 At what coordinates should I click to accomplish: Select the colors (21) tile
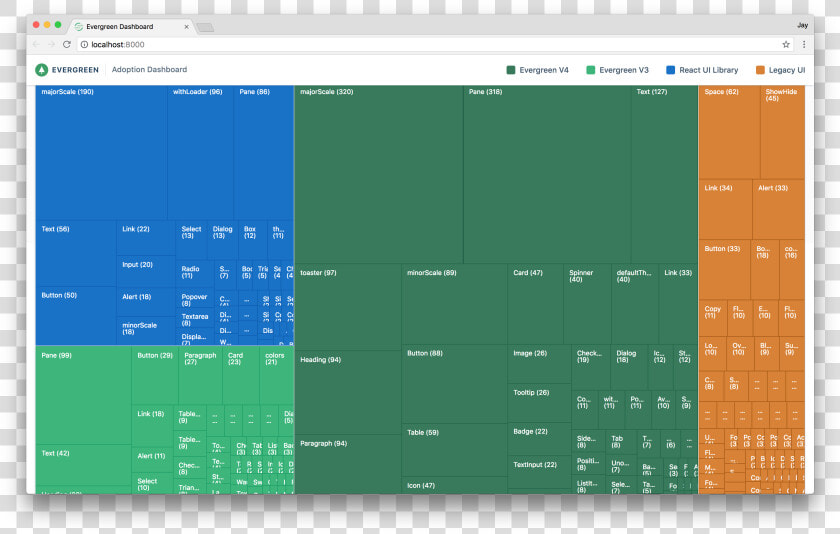tap(276, 375)
